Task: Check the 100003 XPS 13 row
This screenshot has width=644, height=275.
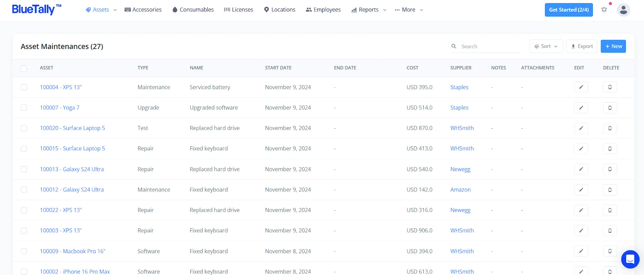Action: pyautogui.click(x=24, y=231)
